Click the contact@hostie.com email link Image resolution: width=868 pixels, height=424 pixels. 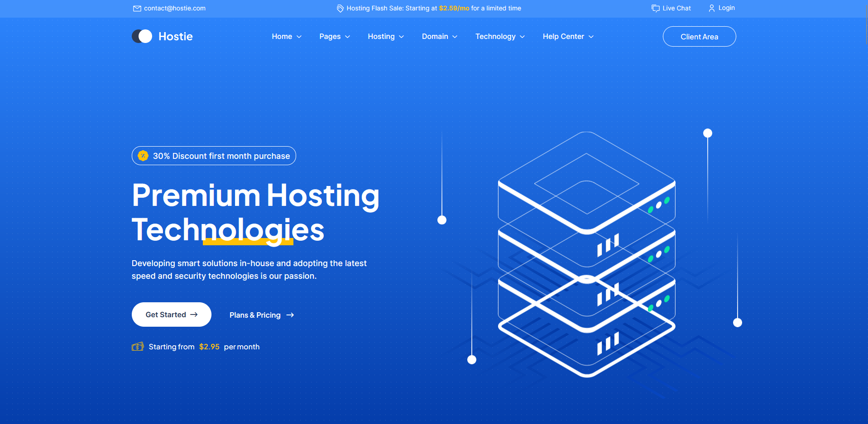(174, 9)
